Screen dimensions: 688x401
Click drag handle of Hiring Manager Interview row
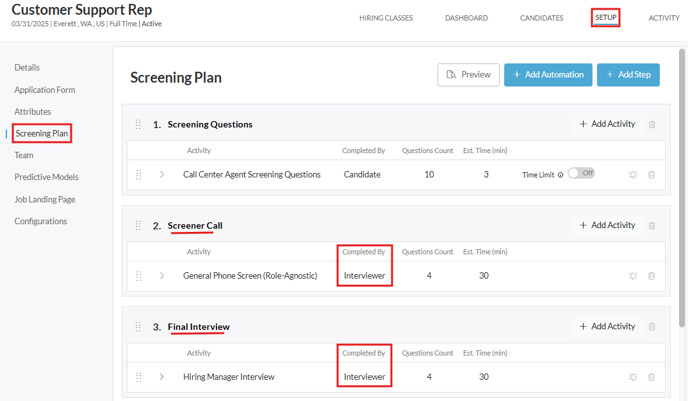click(139, 377)
